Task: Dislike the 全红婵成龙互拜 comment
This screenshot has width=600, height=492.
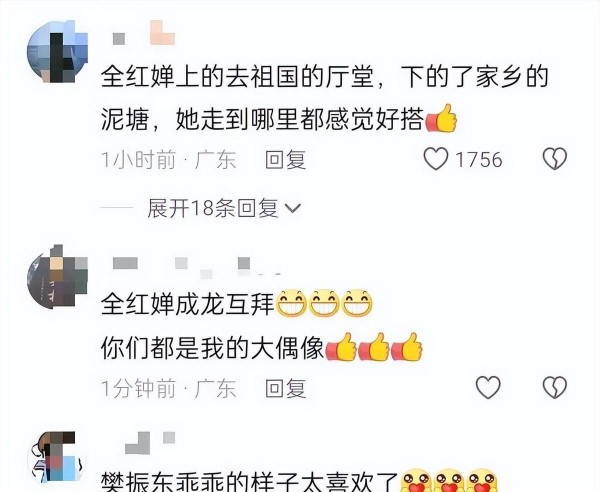Action: (x=554, y=387)
